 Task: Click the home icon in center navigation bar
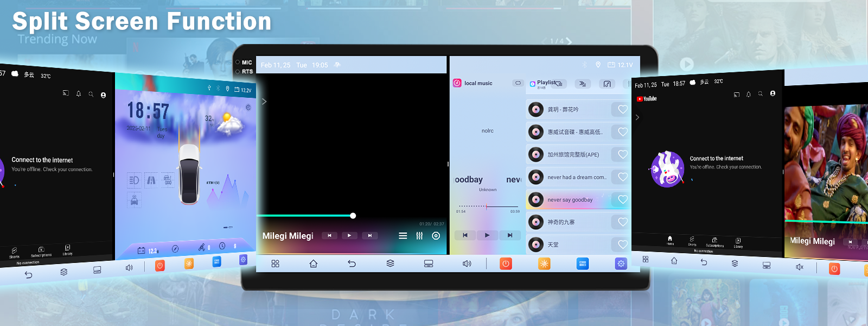click(x=314, y=264)
